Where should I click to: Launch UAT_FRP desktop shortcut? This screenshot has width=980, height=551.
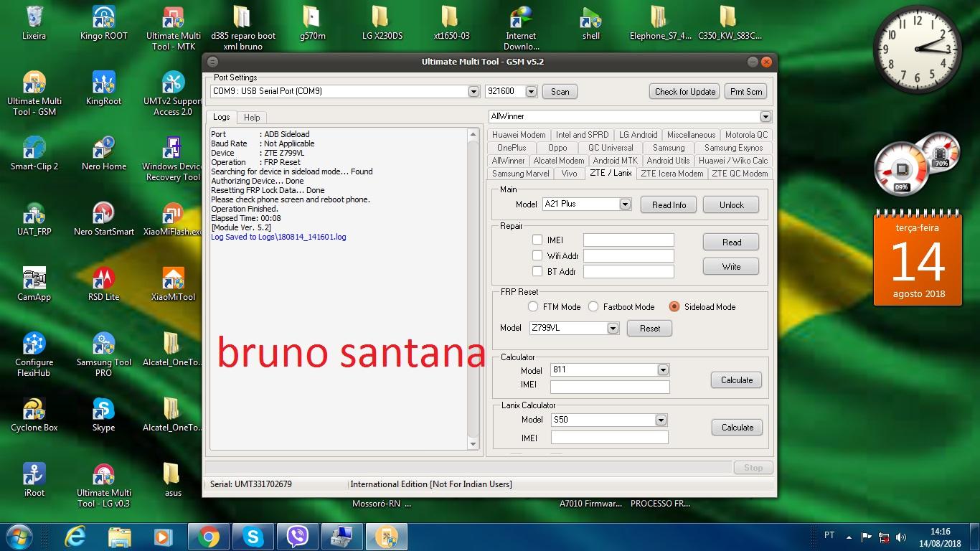(34, 219)
